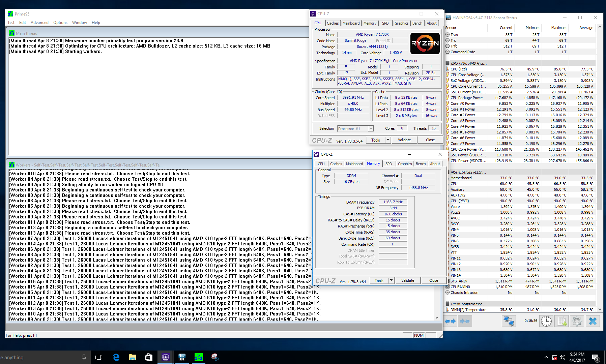Open HWiNFO remote network monitors icon

509,321
